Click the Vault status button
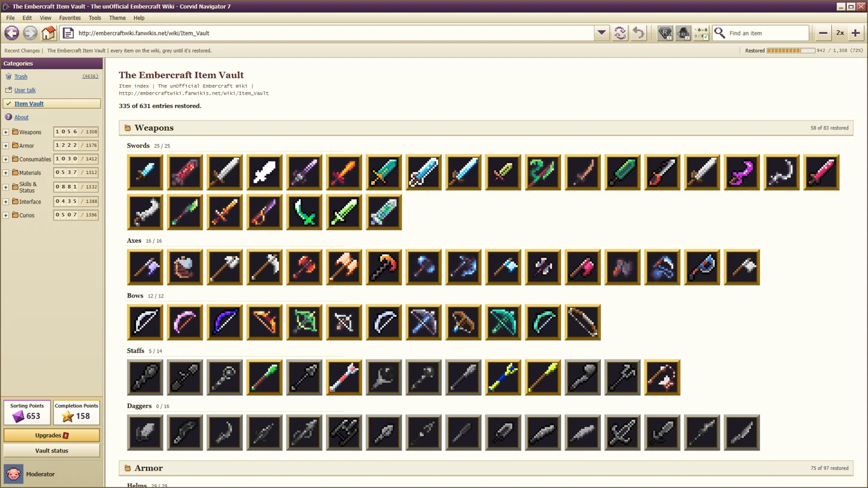Image resolution: width=868 pixels, height=488 pixels. [52, 451]
